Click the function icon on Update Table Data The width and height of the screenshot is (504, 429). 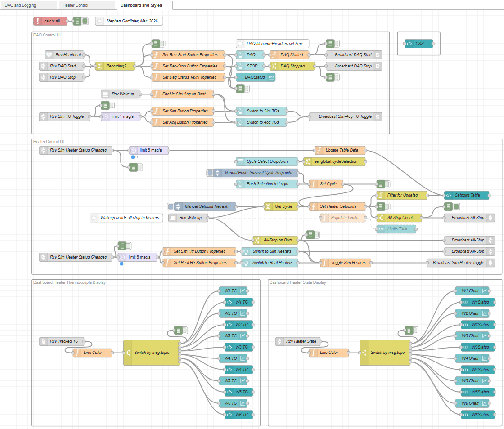tap(319, 150)
